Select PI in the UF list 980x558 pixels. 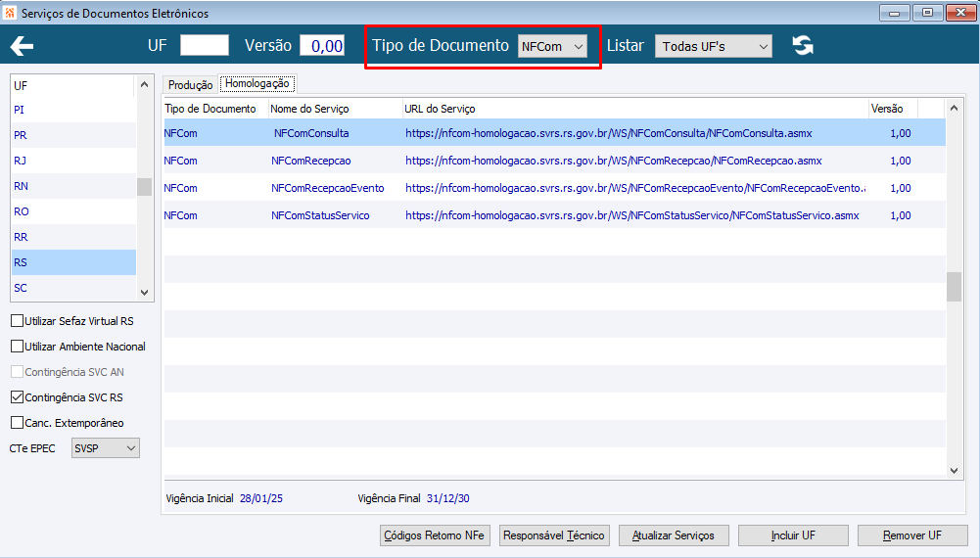73,110
